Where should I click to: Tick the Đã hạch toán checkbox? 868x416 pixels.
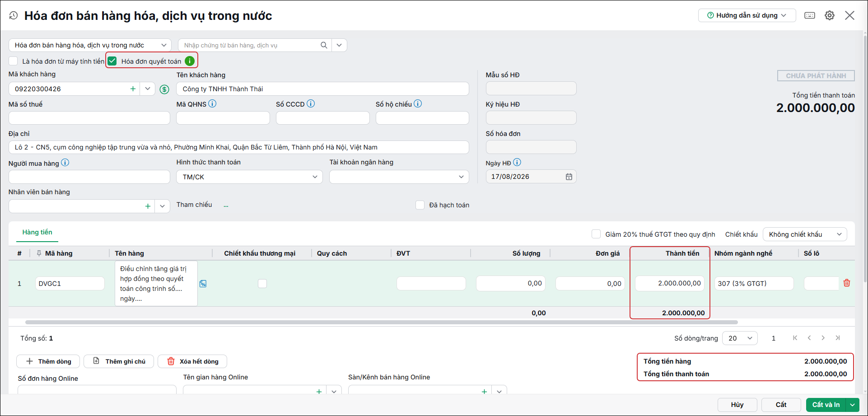[x=420, y=205]
